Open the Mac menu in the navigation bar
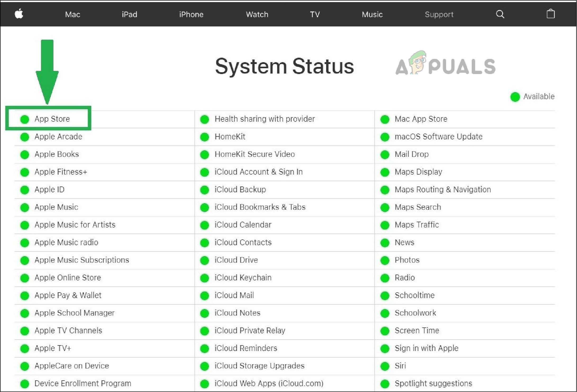This screenshot has width=577, height=392. 72,15
